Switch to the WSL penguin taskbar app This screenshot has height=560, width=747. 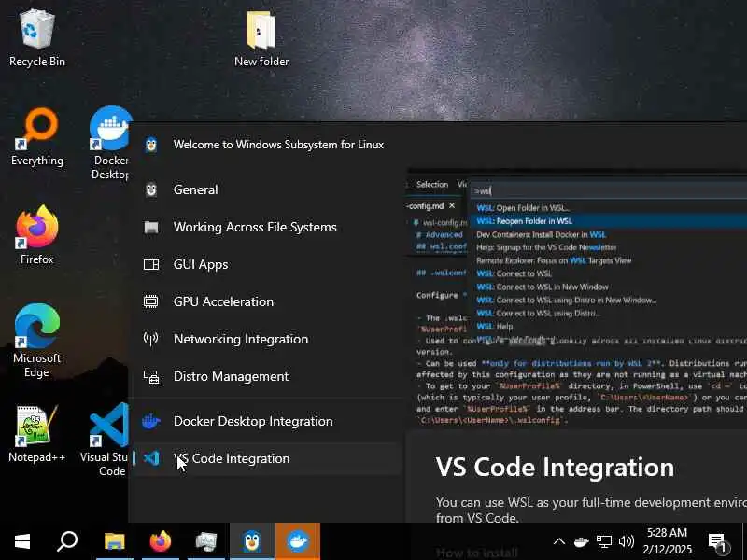tap(252, 541)
